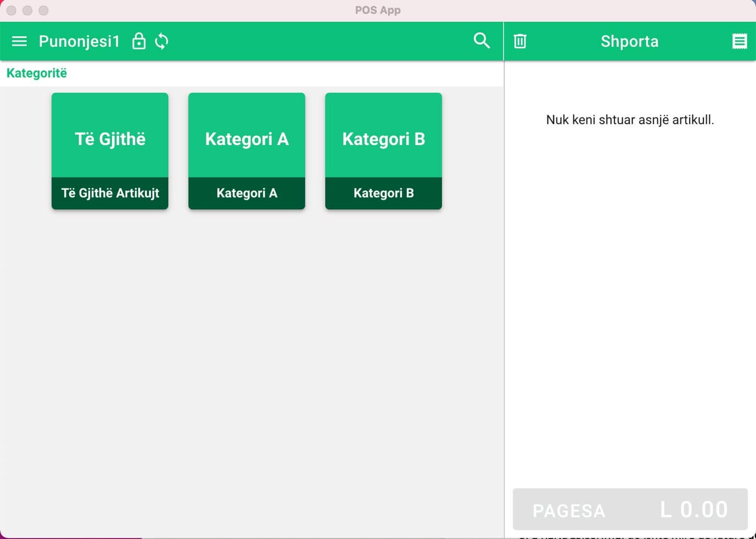Browse products in Kategori A
Viewport: 756px width, 539px height.
tap(247, 139)
